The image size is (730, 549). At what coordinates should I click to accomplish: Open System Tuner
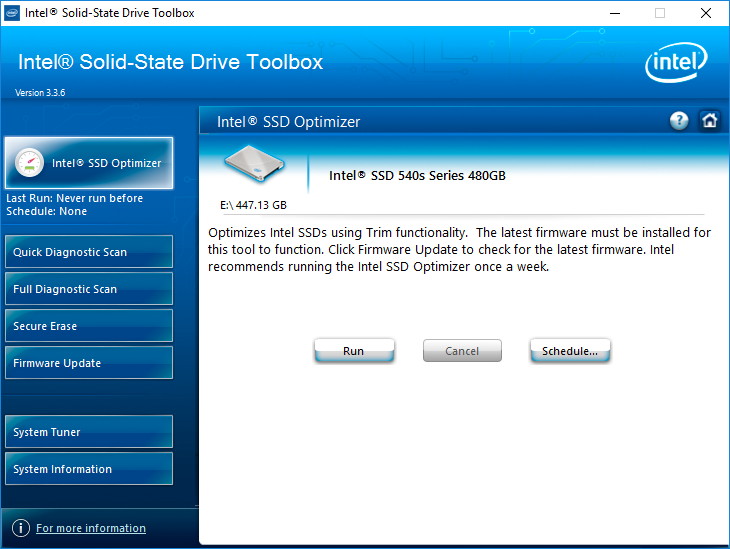(89, 432)
